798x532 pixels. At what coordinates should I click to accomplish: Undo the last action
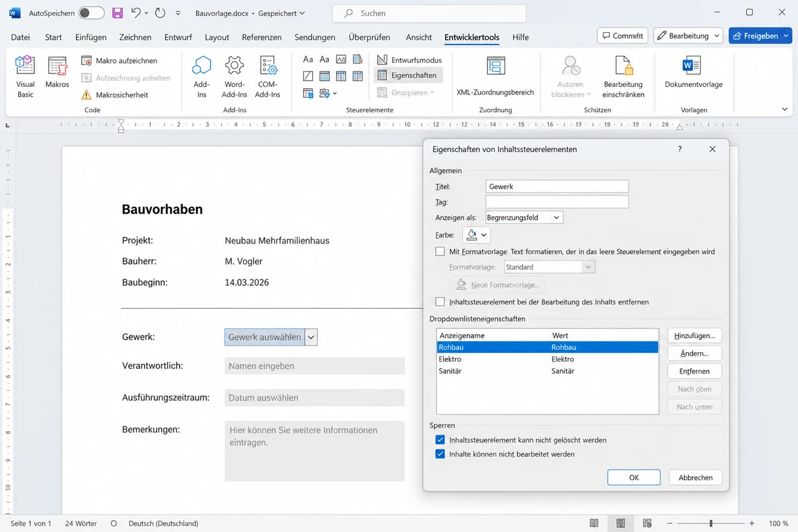(135, 13)
